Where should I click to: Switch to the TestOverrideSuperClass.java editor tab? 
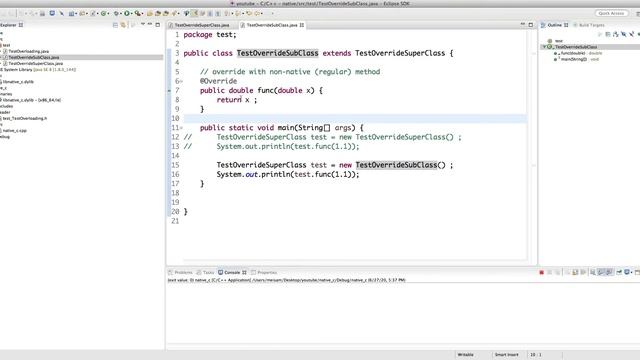[x=202, y=25]
